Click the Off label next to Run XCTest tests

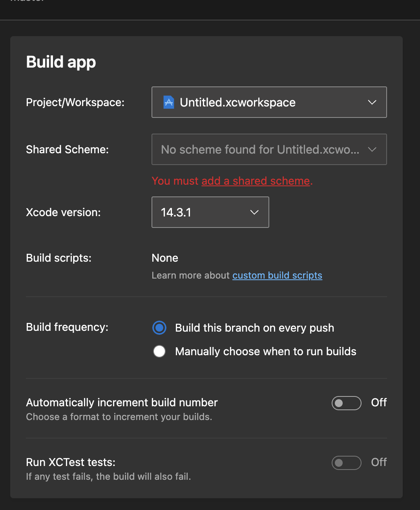(x=378, y=462)
